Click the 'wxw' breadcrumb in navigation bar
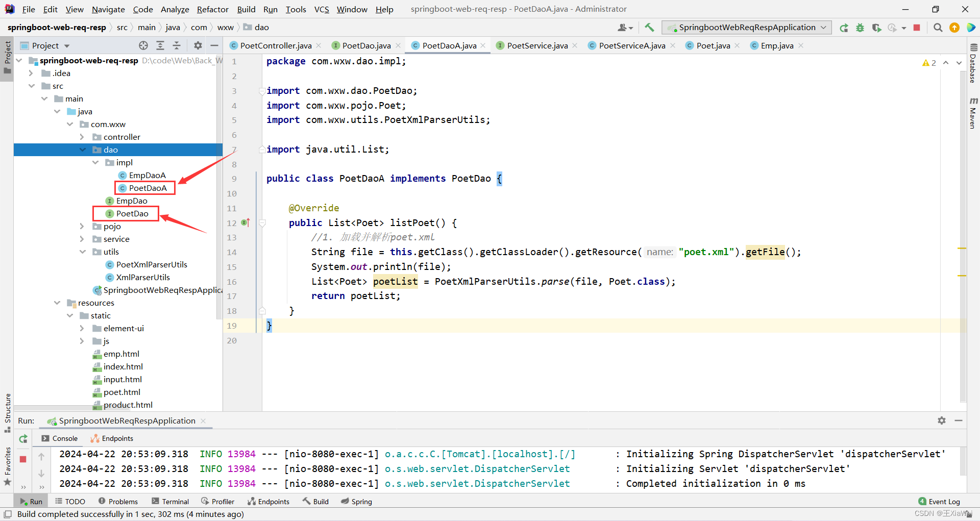 (225, 28)
